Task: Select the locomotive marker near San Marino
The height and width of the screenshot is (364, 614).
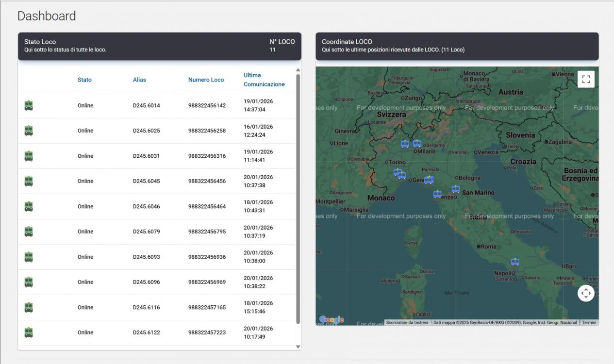Action: (455, 189)
